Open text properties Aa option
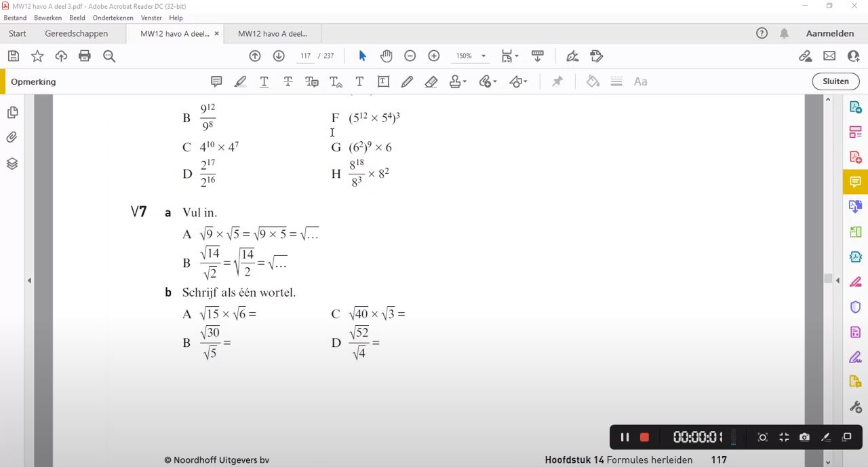 point(640,81)
